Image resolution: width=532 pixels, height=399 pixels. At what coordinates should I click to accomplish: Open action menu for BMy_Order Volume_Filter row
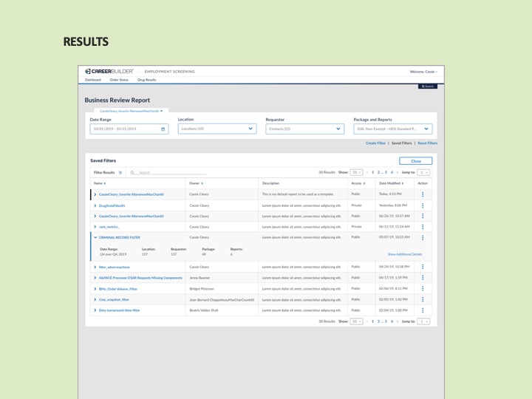coord(423,289)
